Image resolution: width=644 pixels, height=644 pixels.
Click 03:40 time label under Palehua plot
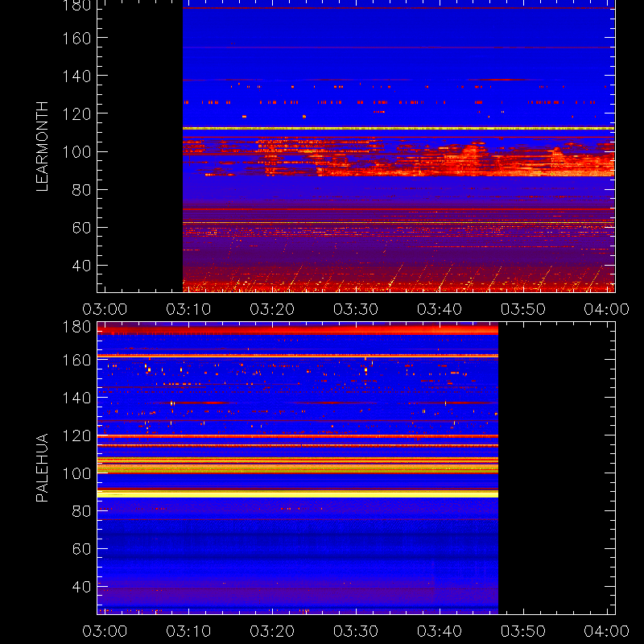440,631
